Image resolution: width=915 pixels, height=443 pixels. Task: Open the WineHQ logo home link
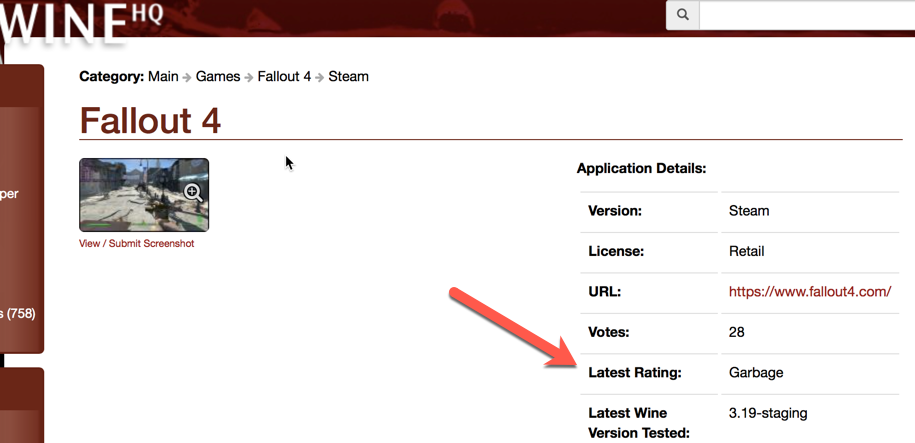point(81,23)
